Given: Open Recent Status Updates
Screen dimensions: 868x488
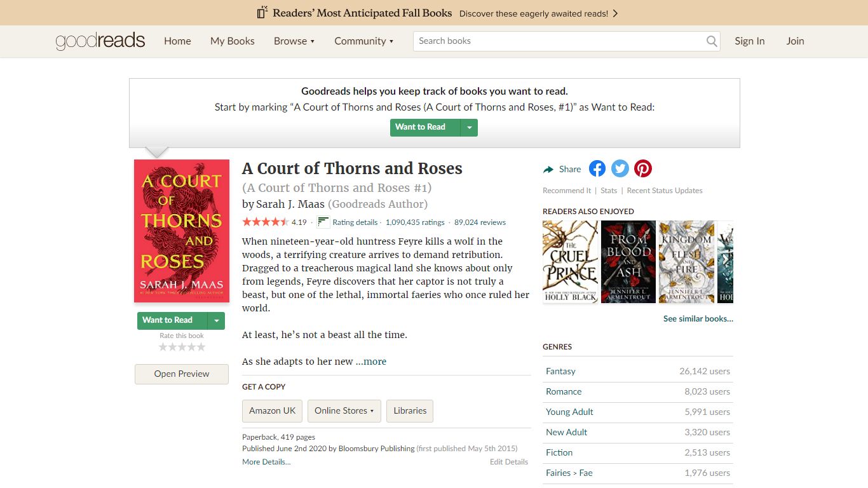Looking at the screenshot, I should [x=665, y=191].
